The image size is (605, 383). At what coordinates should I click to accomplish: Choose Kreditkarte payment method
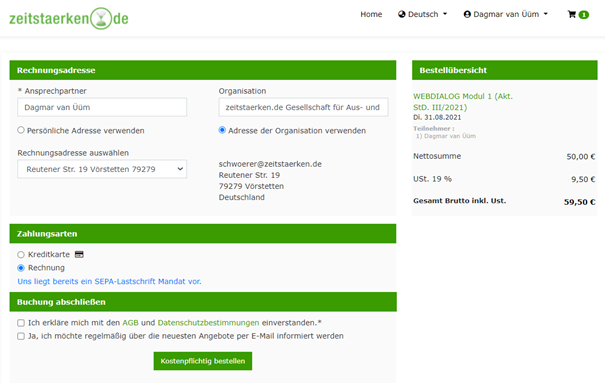pyautogui.click(x=21, y=255)
